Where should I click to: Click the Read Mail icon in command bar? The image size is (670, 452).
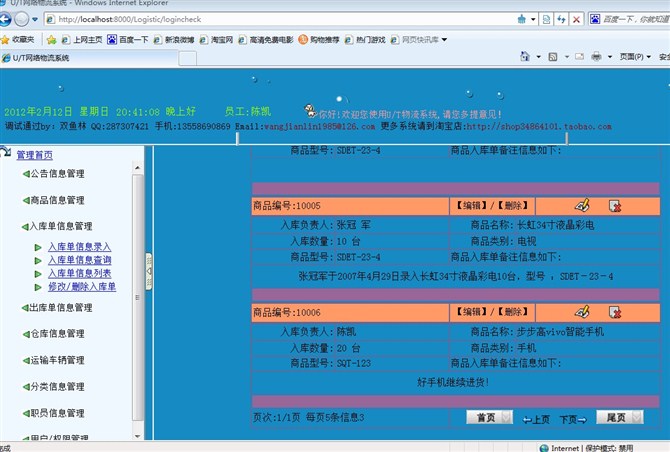tap(579, 56)
